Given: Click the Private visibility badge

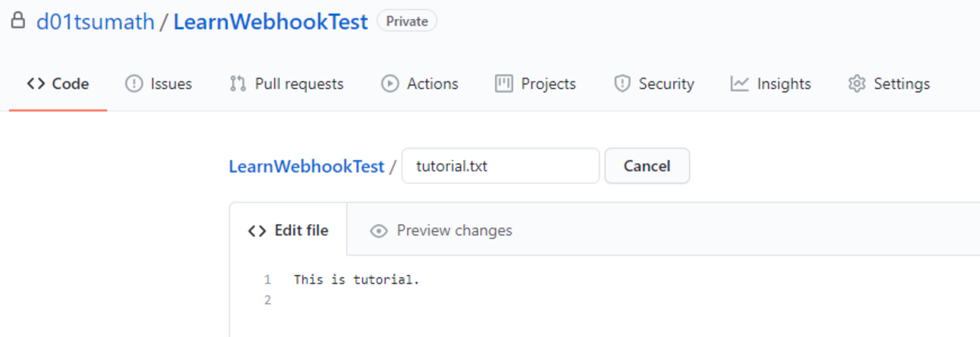Looking at the screenshot, I should coord(407,21).
